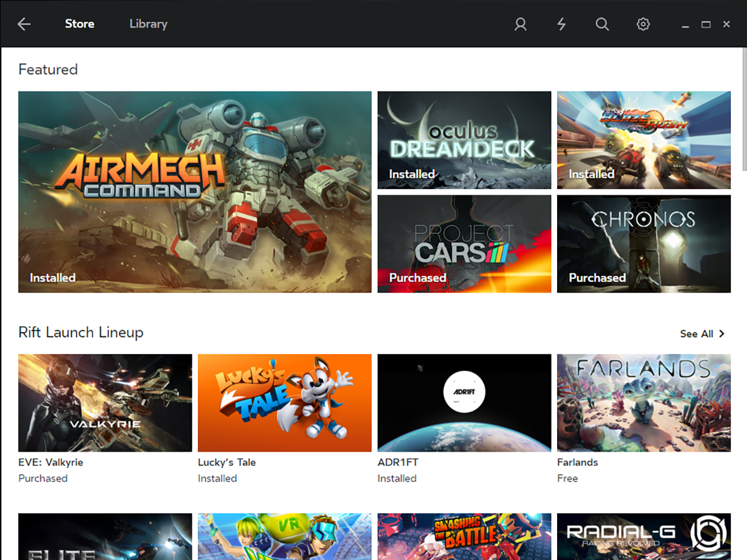Click Installed status under ADR1FT
The width and height of the screenshot is (747, 560).
click(397, 478)
